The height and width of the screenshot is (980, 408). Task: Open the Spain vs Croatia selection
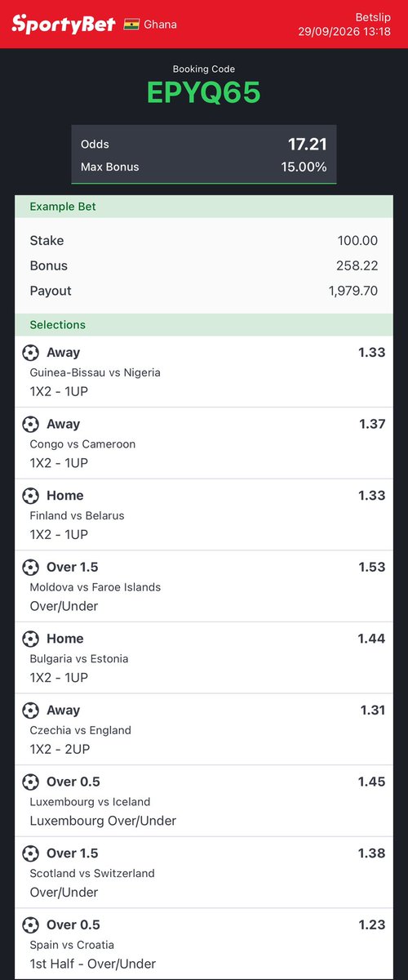204,944
